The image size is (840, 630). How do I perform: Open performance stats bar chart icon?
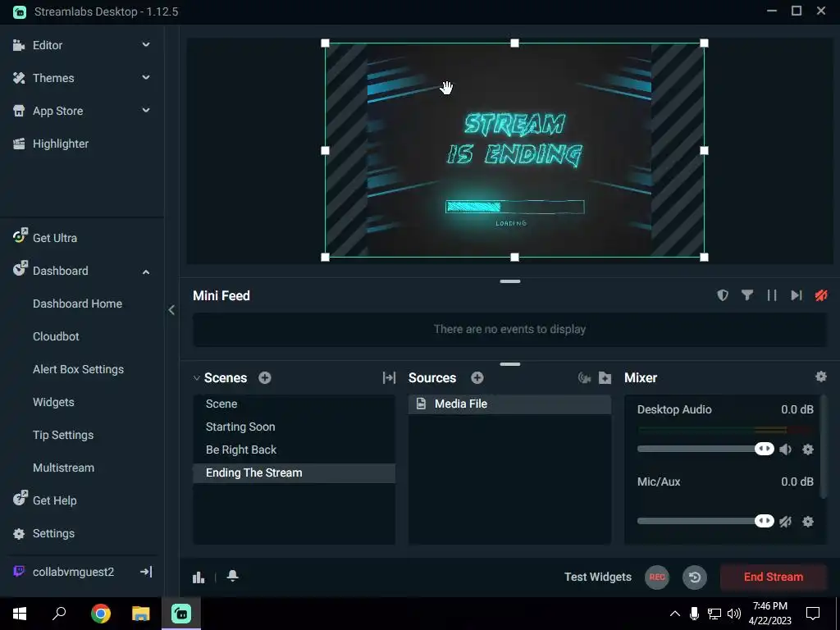pyautogui.click(x=199, y=577)
